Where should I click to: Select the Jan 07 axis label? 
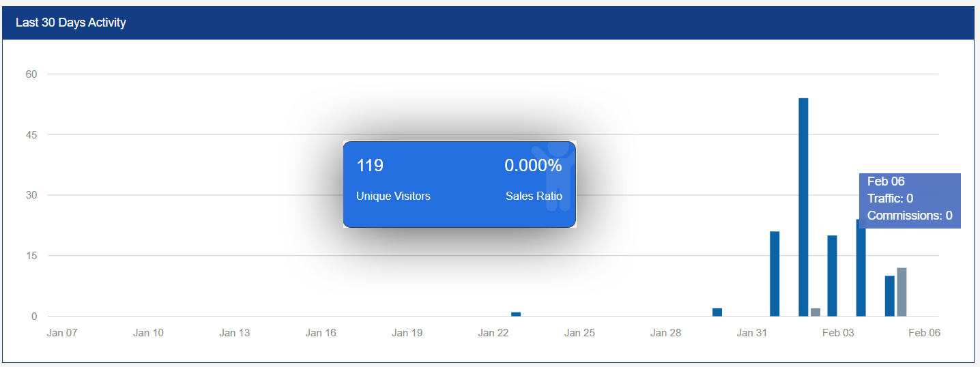click(x=62, y=333)
